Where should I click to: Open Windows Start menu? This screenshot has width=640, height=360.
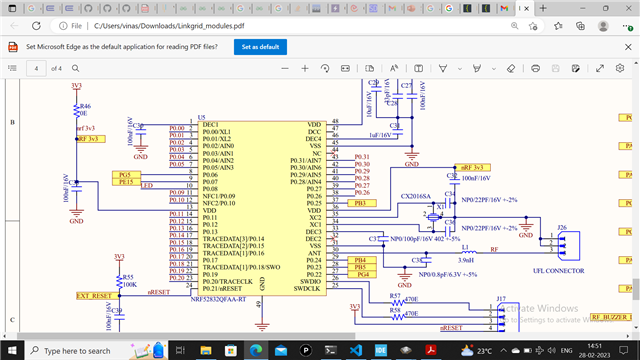click(12, 350)
